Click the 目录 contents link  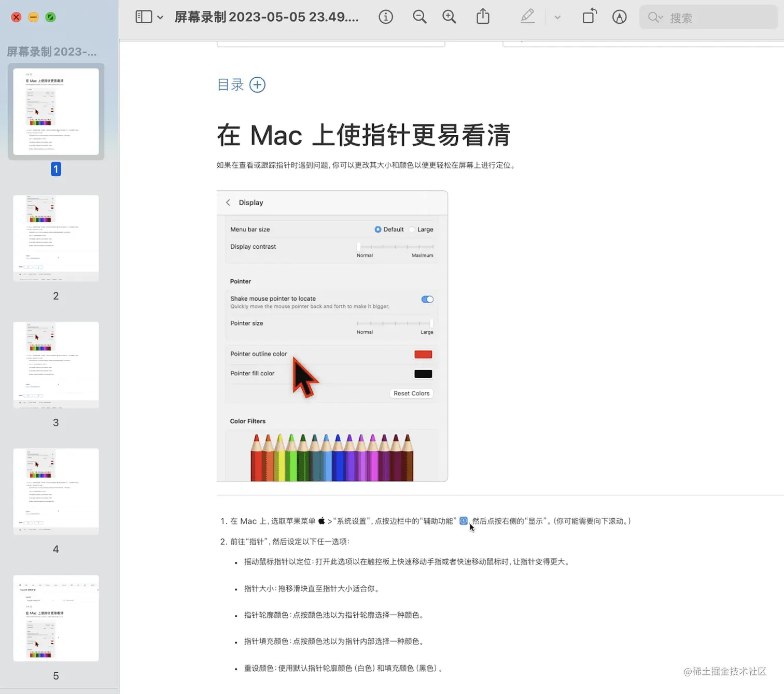coord(230,84)
